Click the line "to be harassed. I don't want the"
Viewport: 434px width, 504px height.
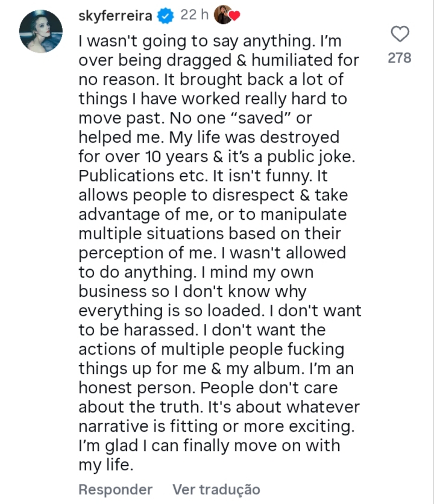click(202, 330)
